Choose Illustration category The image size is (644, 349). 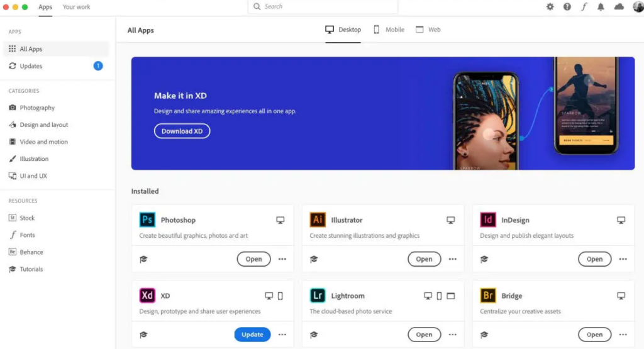point(28,159)
